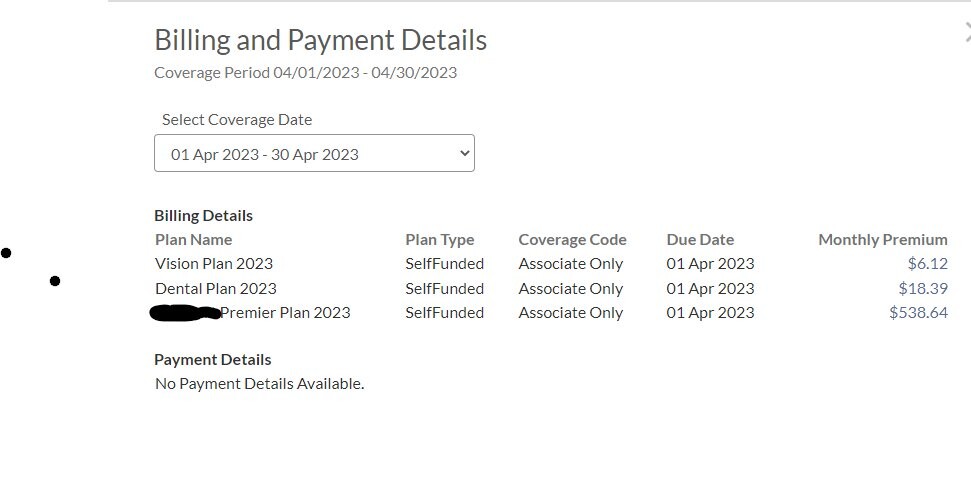This screenshot has width=971, height=480.
Task: Click the $18.39 Dental Plan premium
Action: point(923,288)
